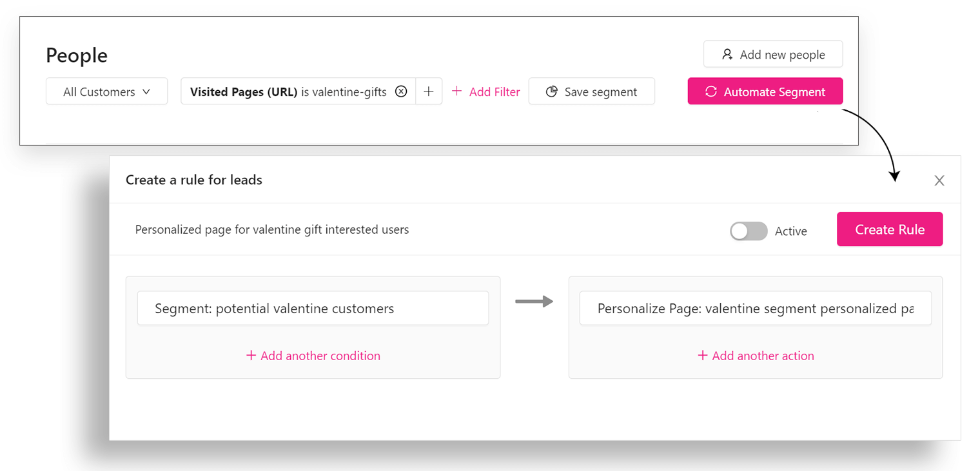Click the refresh icon in Automate Segment

[x=710, y=91]
